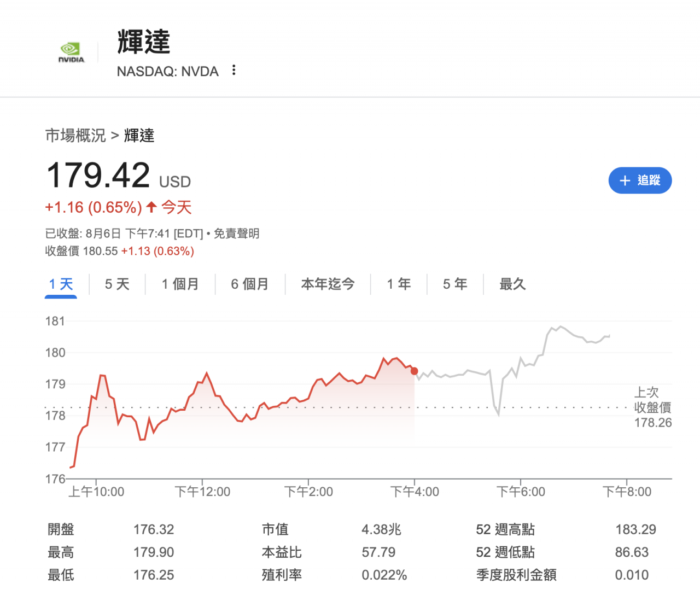Click the current price marker dot on chart
Image resolution: width=700 pixels, height=601 pixels.
(x=415, y=371)
